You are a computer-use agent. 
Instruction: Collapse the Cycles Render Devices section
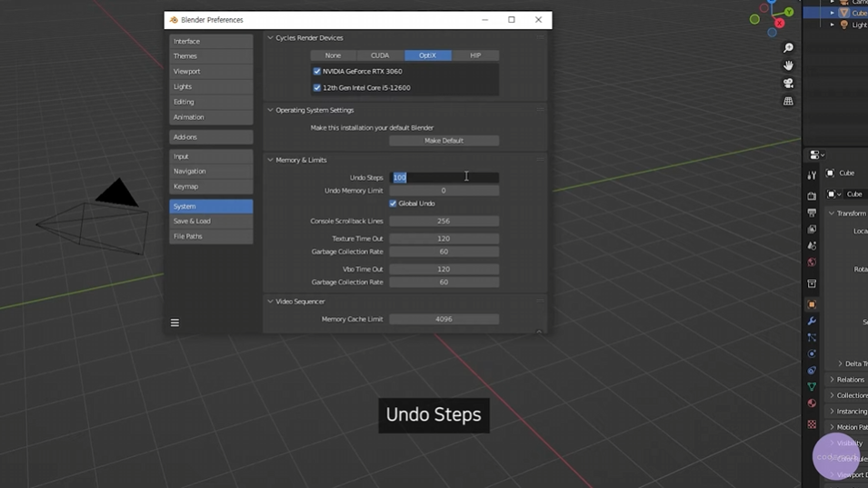pyautogui.click(x=270, y=38)
